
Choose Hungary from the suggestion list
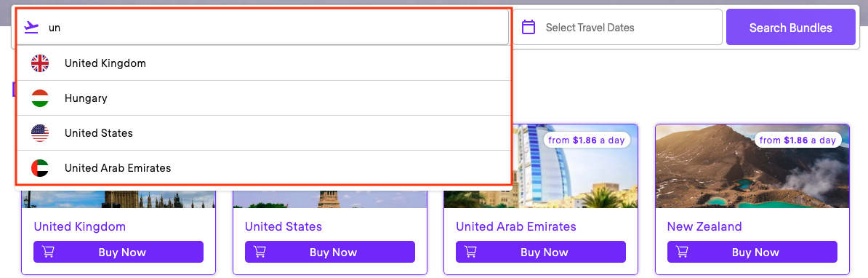(263, 98)
